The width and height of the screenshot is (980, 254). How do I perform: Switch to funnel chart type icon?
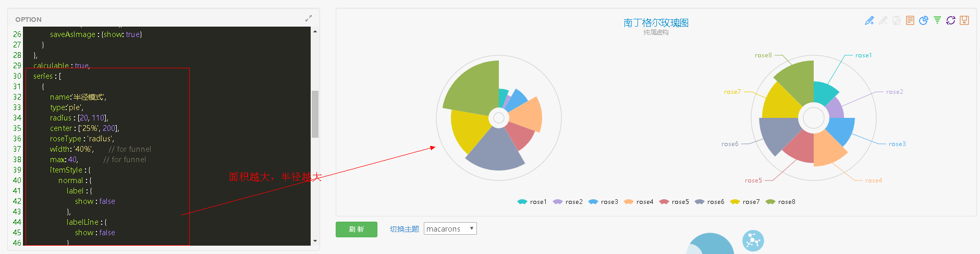[x=937, y=20]
